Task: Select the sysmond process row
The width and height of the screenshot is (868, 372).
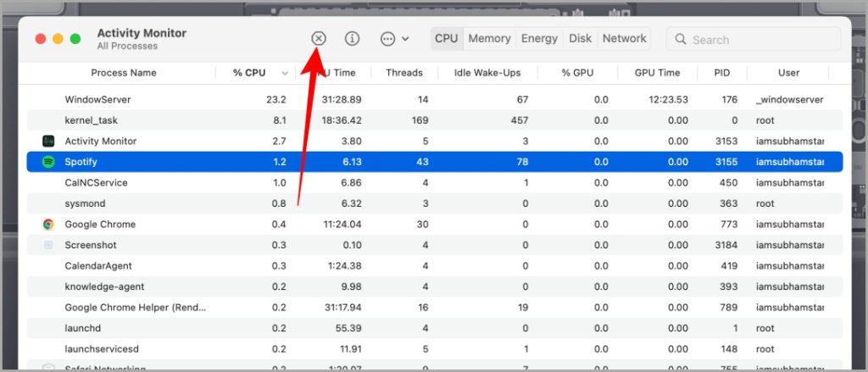Action: [435, 203]
